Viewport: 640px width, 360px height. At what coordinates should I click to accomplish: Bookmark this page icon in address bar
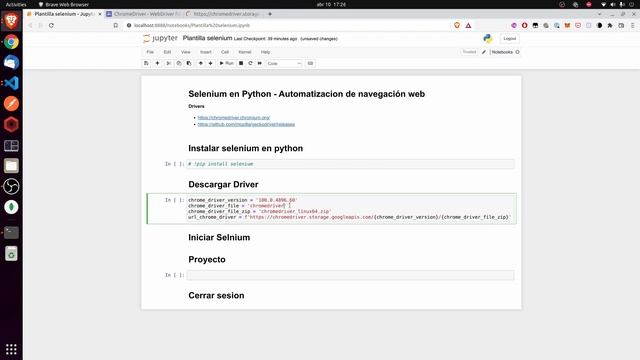116,25
